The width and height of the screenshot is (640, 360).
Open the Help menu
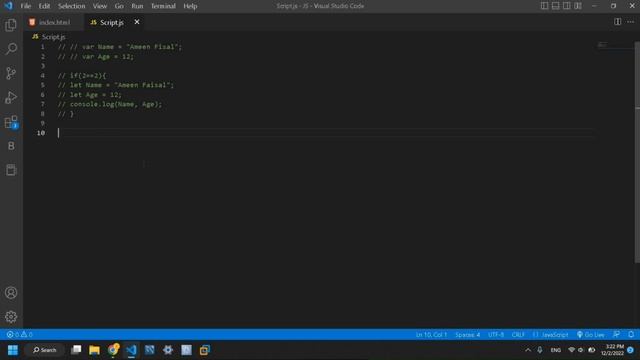[x=190, y=6]
